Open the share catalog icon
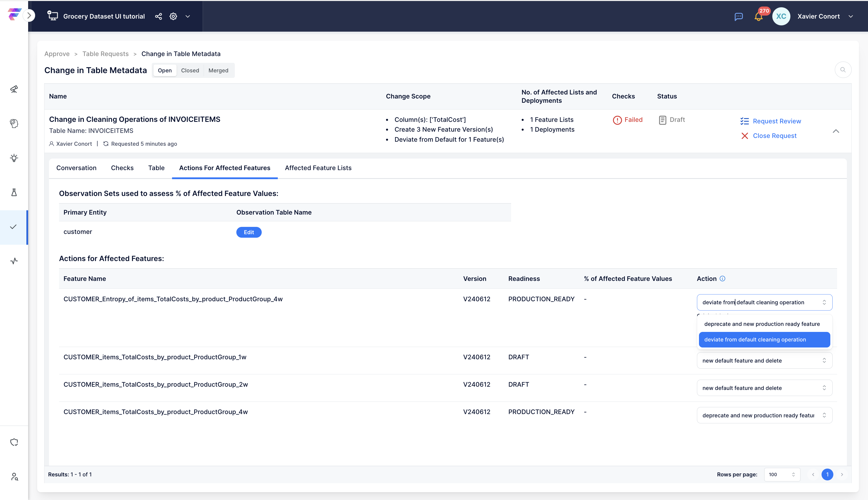The image size is (868, 500). pyautogui.click(x=158, y=16)
